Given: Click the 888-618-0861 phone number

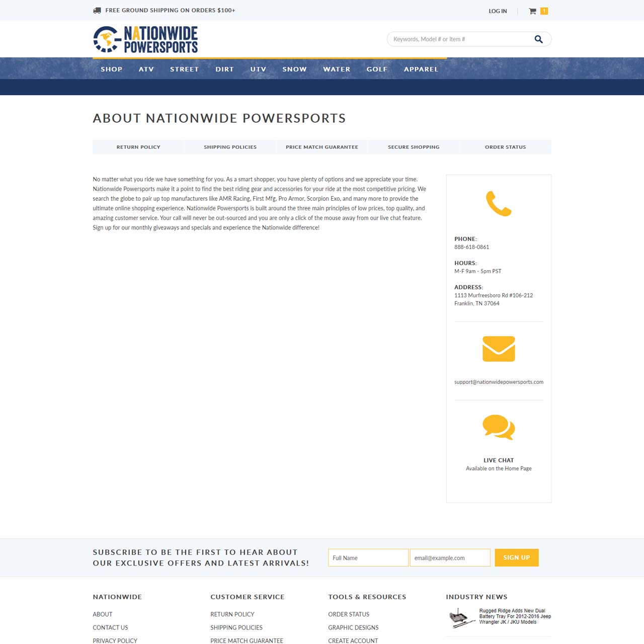Looking at the screenshot, I should (x=472, y=247).
